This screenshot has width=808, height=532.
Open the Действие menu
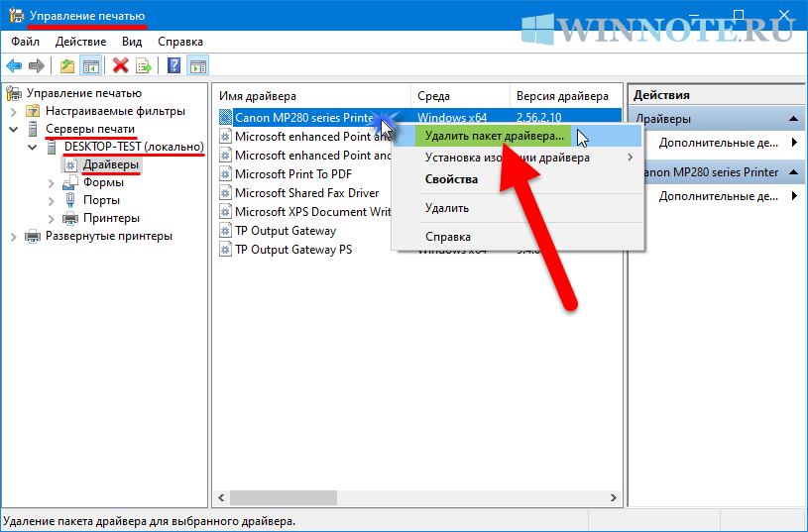coord(80,42)
